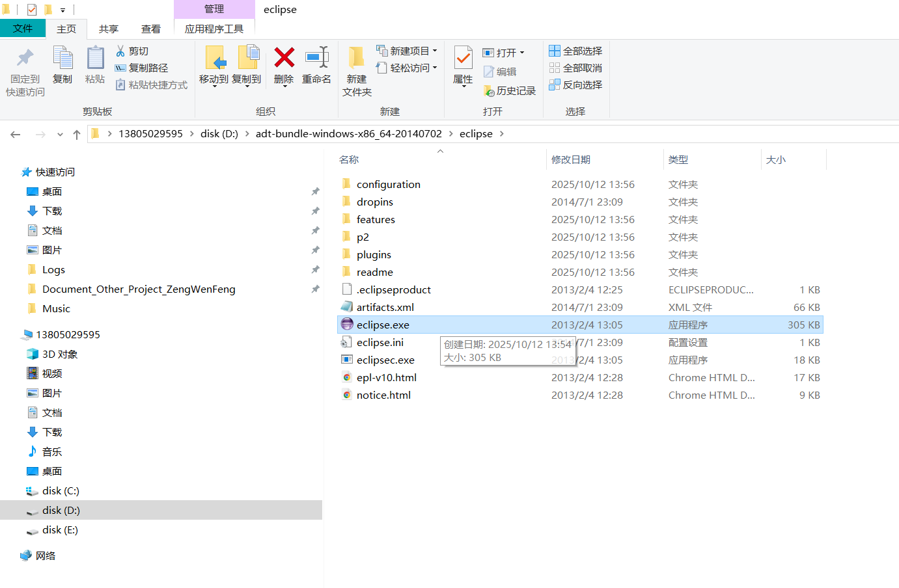Click the Up one level arrow
The image size is (899, 588).
pos(77,134)
